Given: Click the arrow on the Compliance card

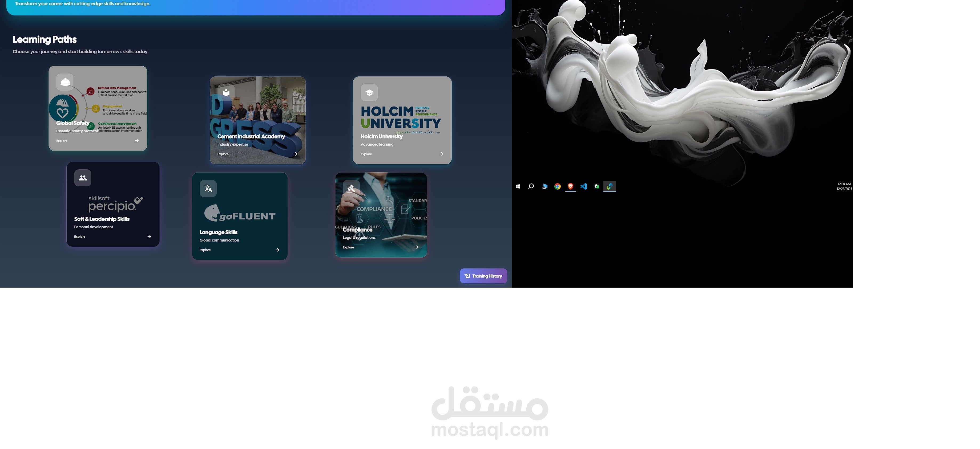Looking at the screenshot, I should point(417,247).
